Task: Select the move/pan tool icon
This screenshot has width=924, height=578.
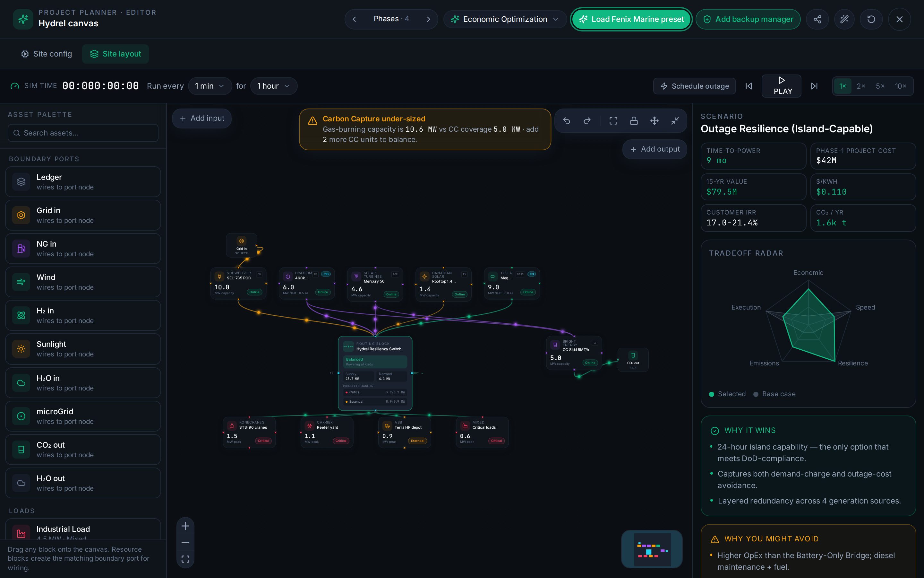Action: [x=654, y=121]
